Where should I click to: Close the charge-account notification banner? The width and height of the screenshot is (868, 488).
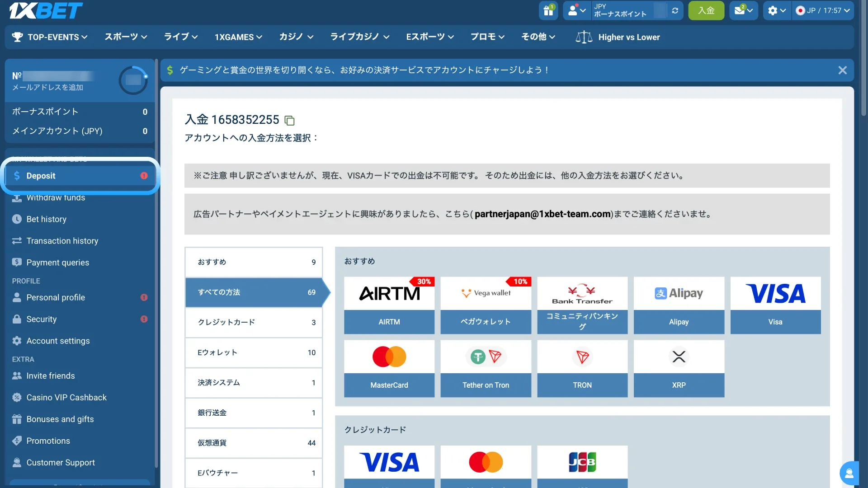pos(842,70)
